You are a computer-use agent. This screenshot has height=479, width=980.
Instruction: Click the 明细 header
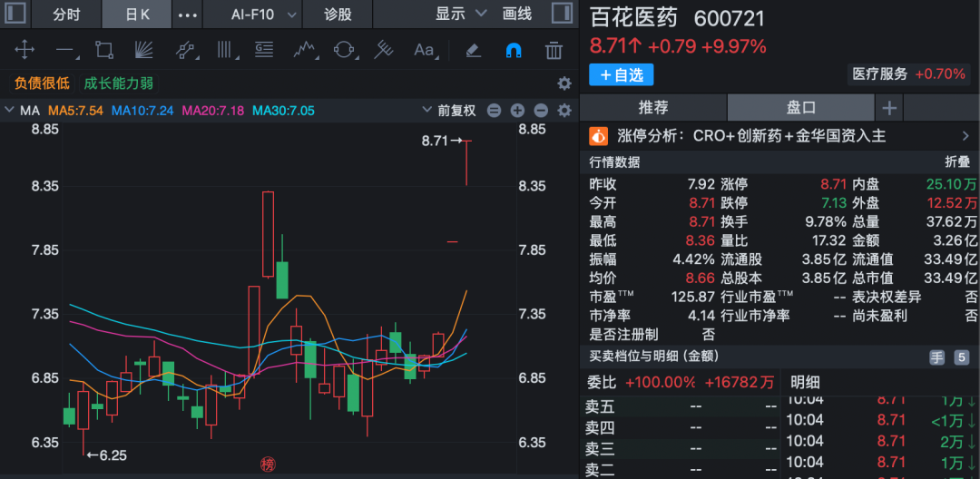click(805, 382)
